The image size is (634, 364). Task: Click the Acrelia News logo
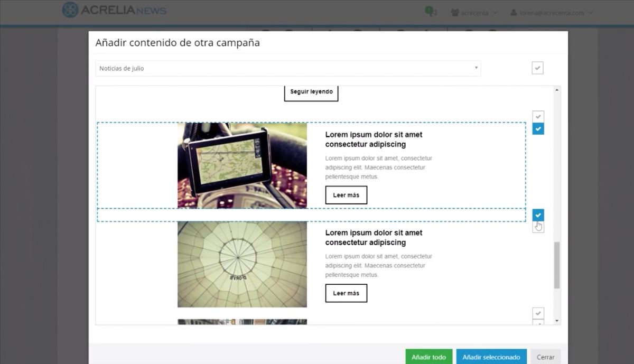114,10
